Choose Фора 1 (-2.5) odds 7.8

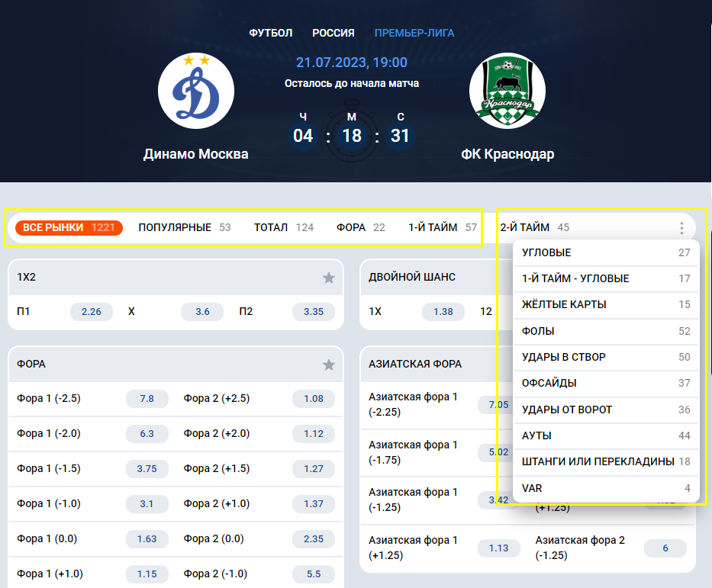tap(147, 399)
